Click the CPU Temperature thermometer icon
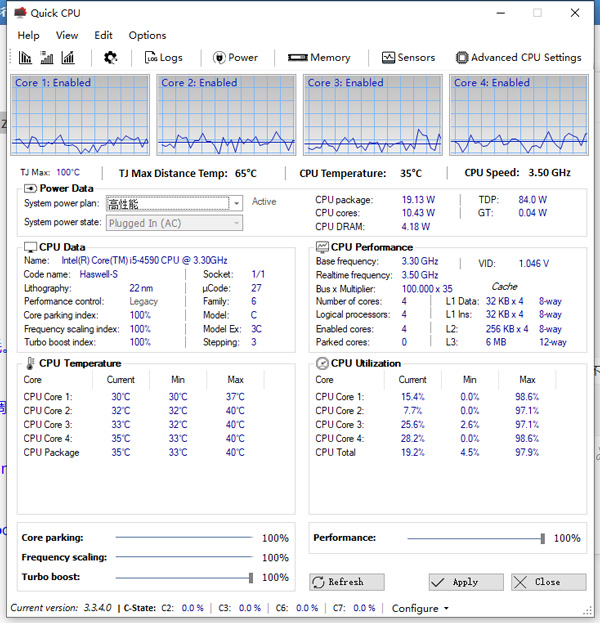 point(30,363)
